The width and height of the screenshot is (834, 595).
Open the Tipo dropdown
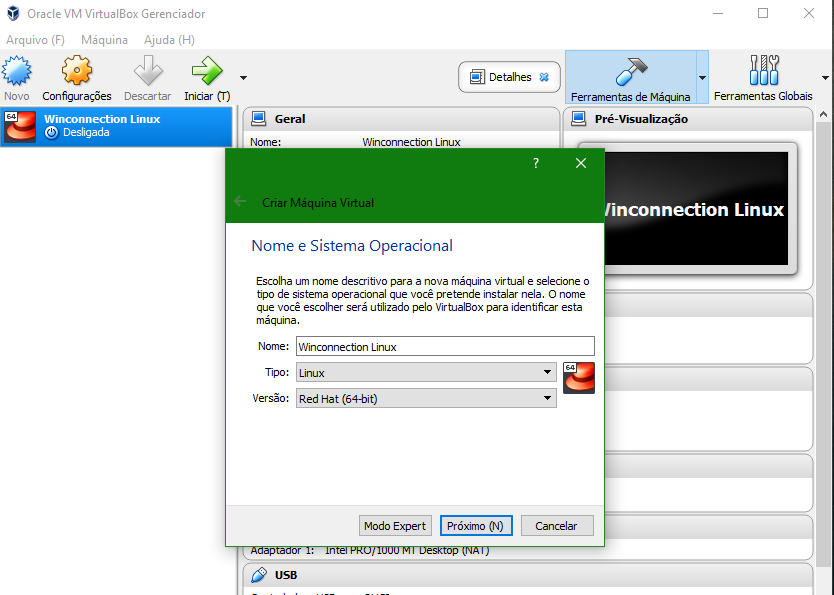point(426,372)
